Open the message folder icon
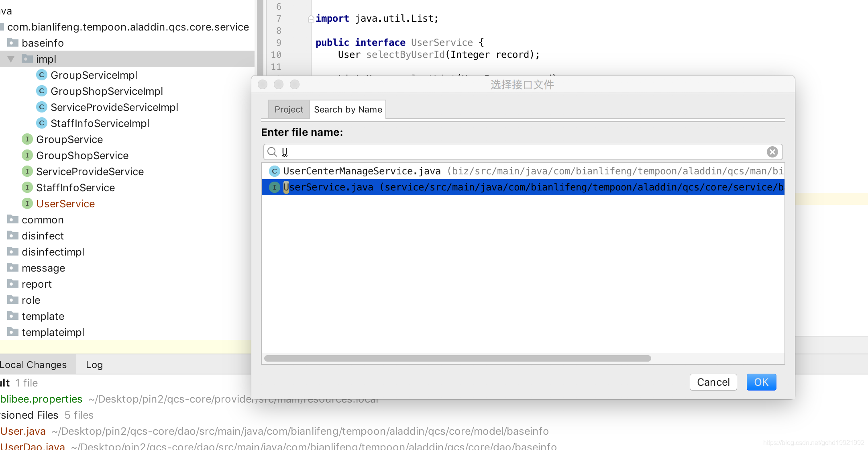The image size is (868, 450). tap(13, 268)
